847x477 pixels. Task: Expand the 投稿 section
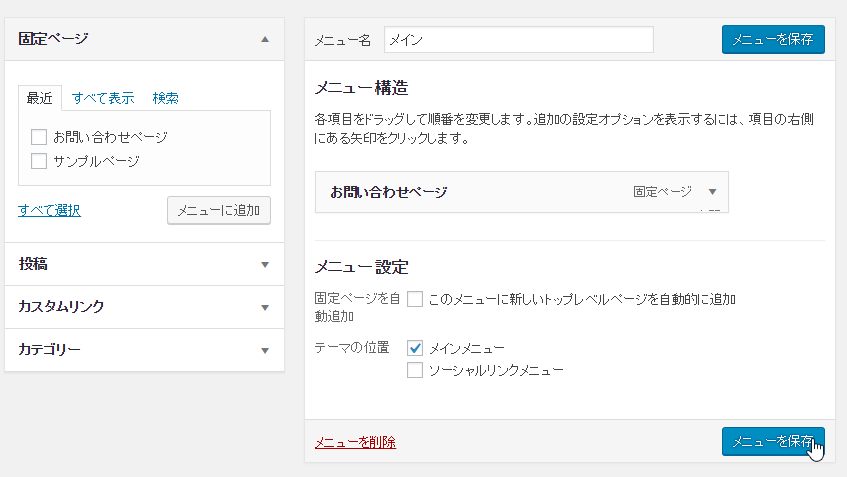pyautogui.click(x=264, y=265)
